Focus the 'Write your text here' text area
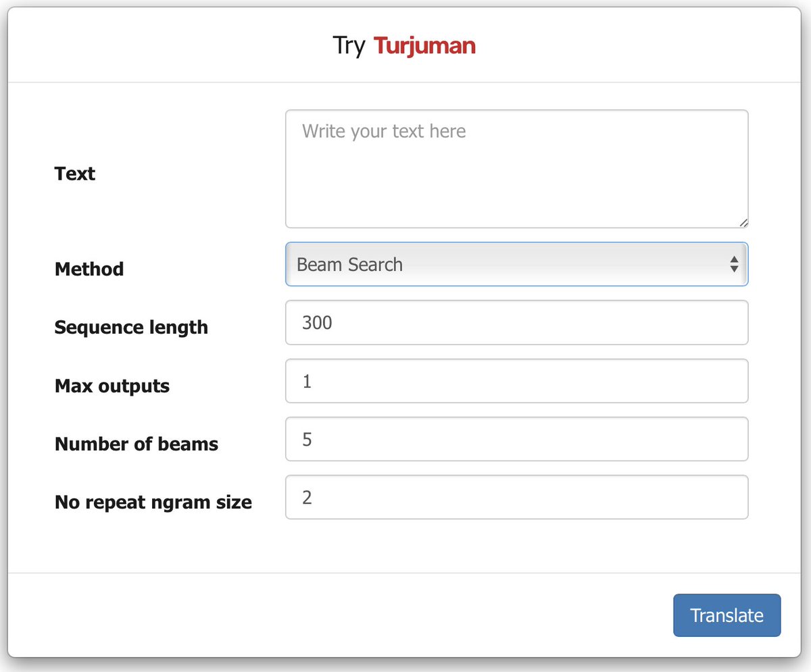The width and height of the screenshot is (811, 672). click(x=516, y=169)
